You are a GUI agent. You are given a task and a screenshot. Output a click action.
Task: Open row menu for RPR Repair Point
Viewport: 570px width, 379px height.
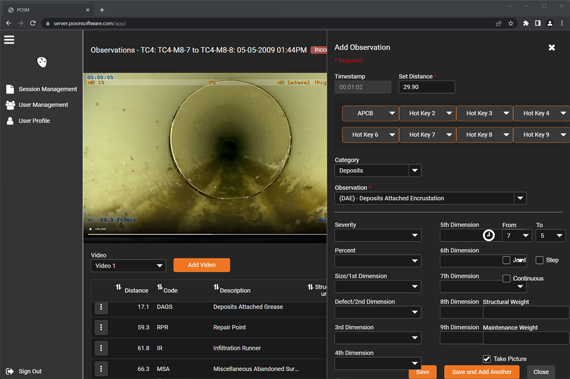101,328
